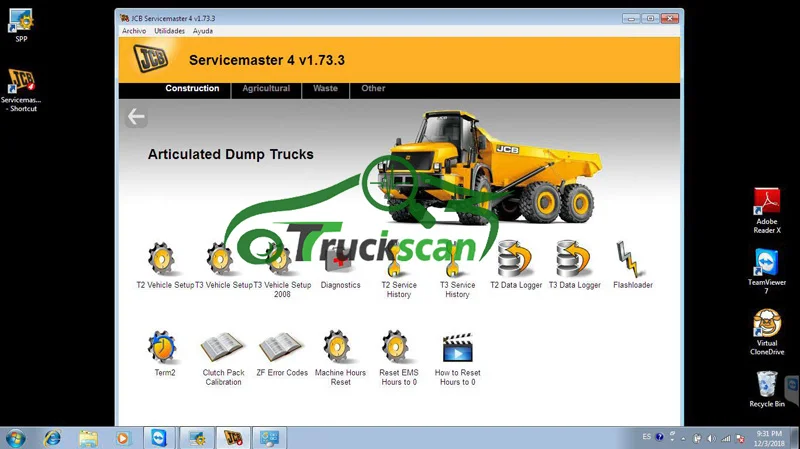Select Servicemaster Shortcut desktop icon
Image resolution: width=800 pixels, height=449 pixels.
pos(21,90)
